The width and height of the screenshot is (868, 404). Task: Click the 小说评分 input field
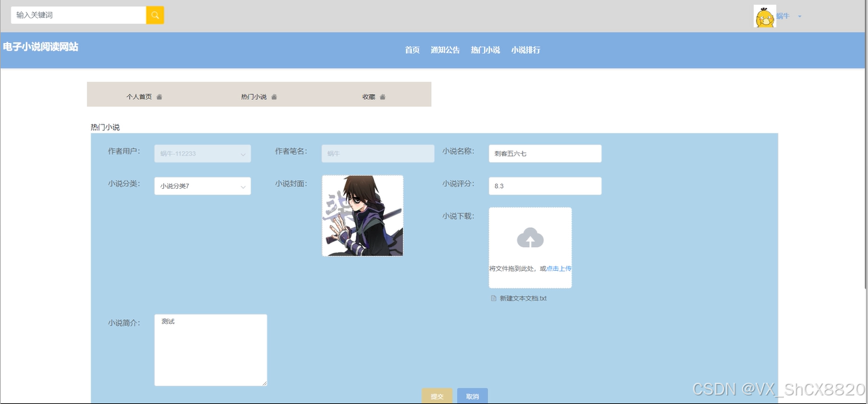point(545,186)
